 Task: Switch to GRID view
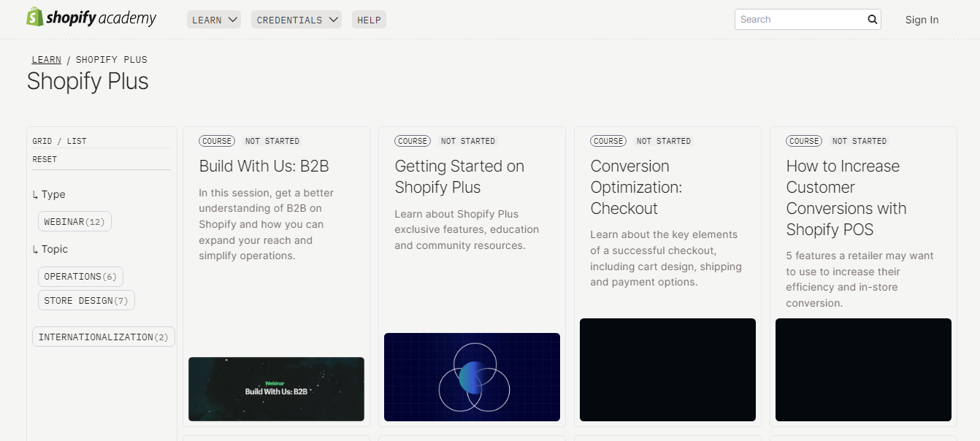pyautogui.click(x=44, y=141)
